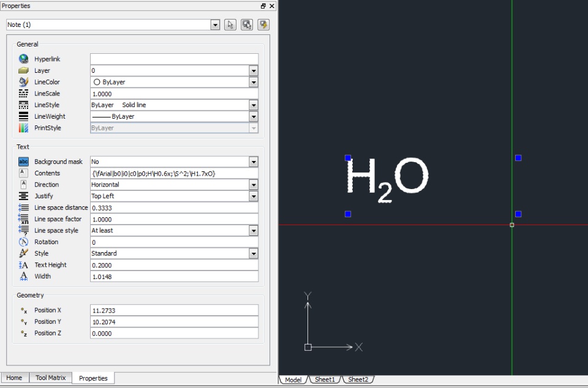Image resolution: width=588 pixels, height=388 pixels.
Task: Open the Direction Horizontal dropdown
Action: 254,185
